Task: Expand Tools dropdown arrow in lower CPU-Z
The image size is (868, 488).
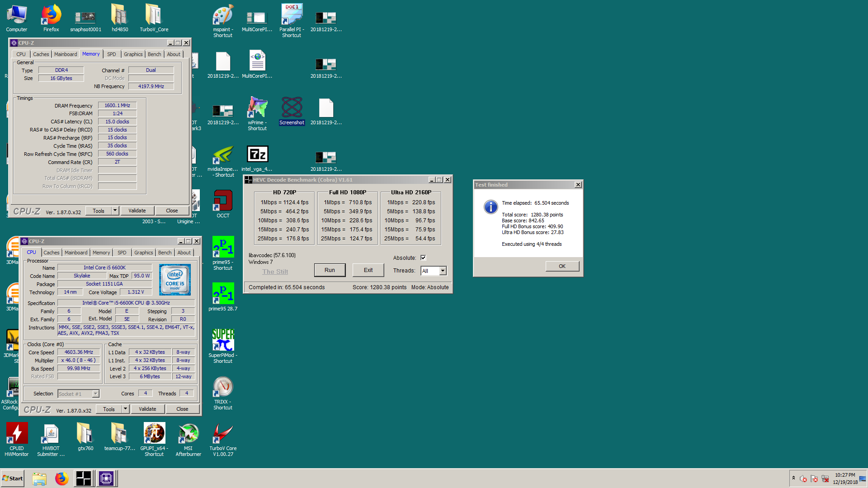Action: tap(125, 409)
